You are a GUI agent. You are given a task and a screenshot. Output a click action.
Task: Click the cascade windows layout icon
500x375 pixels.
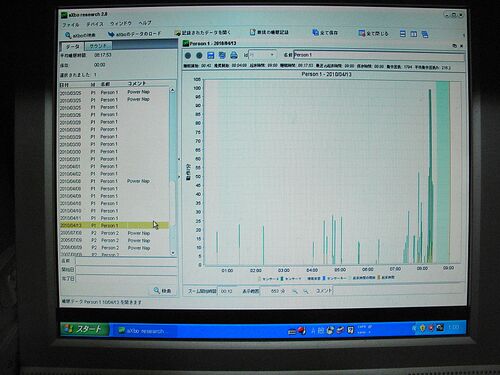[425, 34]
